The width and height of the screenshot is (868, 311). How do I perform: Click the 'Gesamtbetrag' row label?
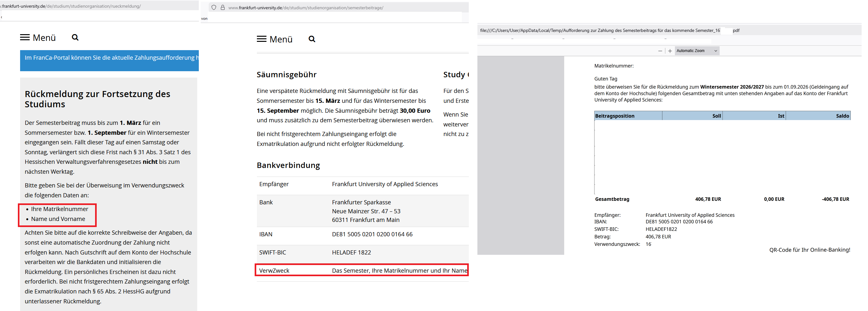pos(612,199)
